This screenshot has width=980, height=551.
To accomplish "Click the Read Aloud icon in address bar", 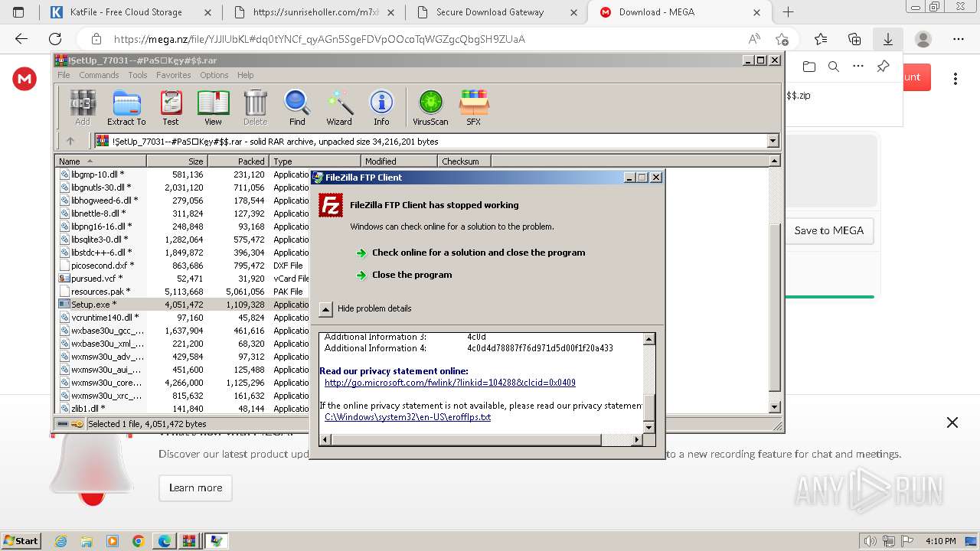I will [754, 39].
